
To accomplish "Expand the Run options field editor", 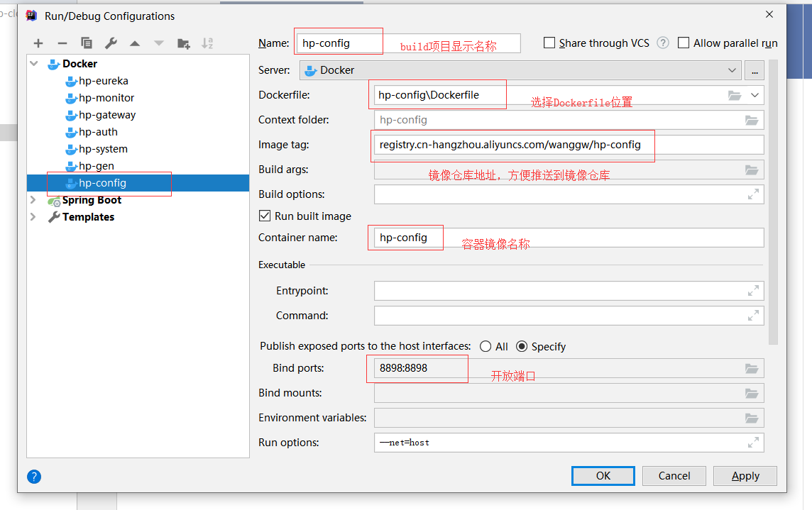I will [x=753, y=442].
